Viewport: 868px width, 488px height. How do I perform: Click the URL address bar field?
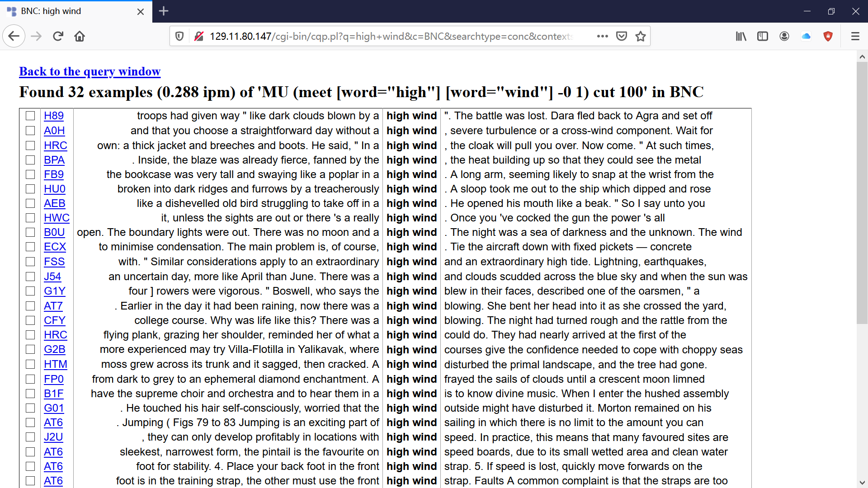point(389,36)
